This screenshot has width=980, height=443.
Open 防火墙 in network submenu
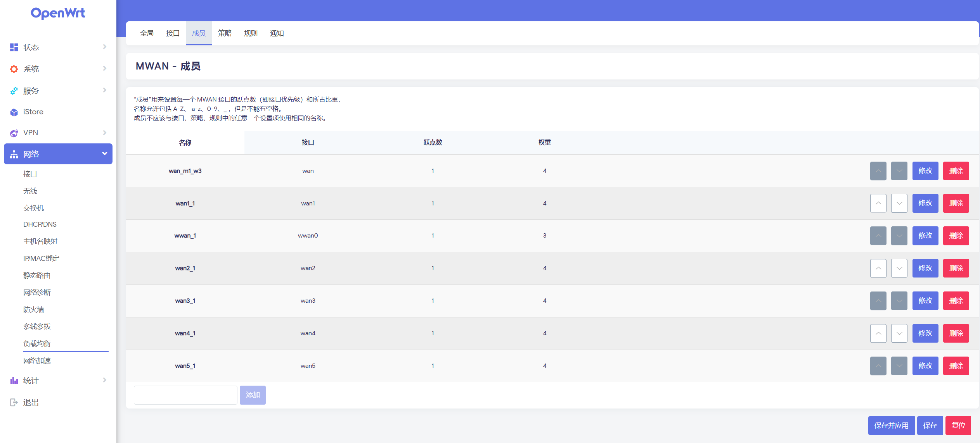(33, 310)
